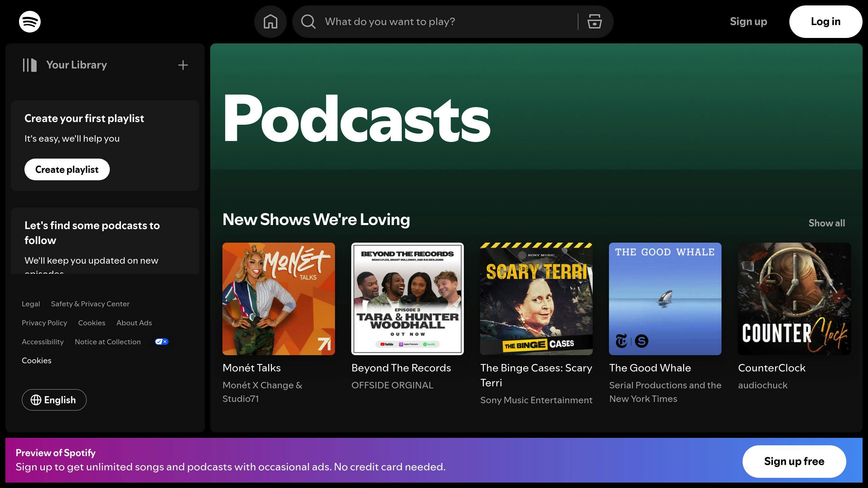Click 'Let's find some podcasts to follow' heading
868x488 pixels.
click(x=92, y=233)
